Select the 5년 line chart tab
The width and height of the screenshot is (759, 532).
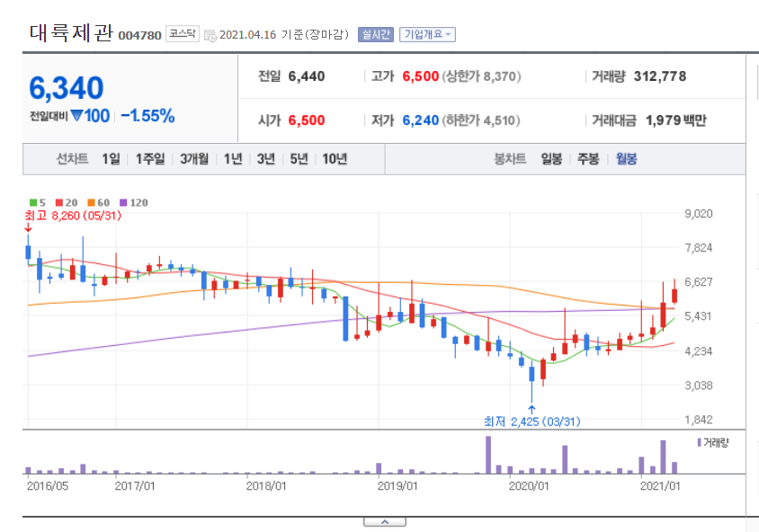pos(299,159)
